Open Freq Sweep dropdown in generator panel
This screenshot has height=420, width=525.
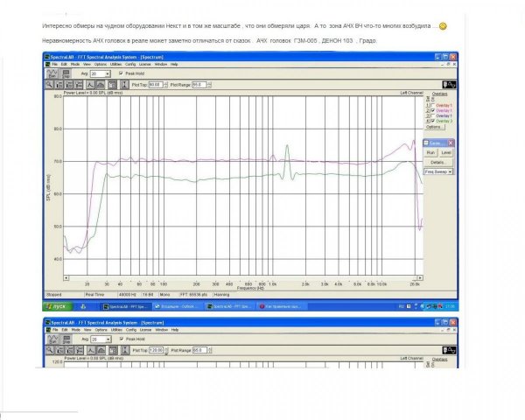pos(450,171)
